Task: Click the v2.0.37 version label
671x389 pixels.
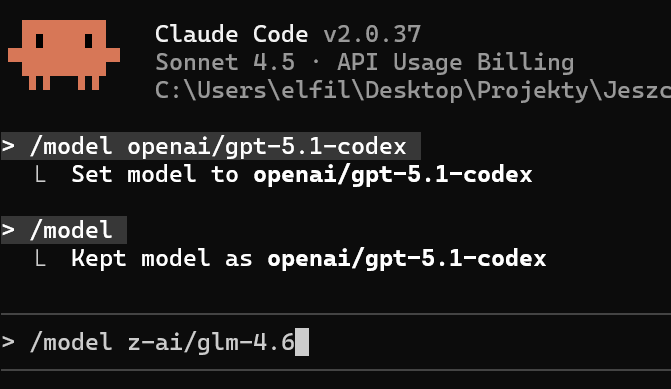Action: coord(372,34)
